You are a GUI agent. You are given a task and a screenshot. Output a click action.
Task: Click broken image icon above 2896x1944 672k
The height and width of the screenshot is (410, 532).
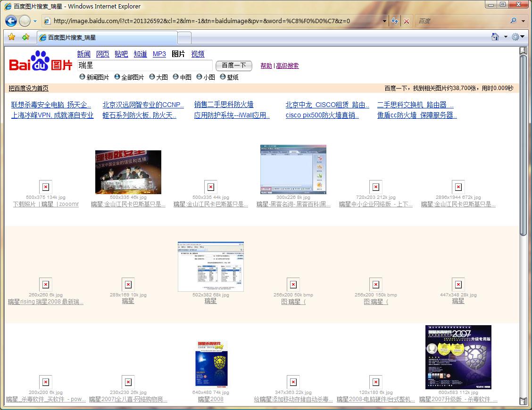point(458,187)
